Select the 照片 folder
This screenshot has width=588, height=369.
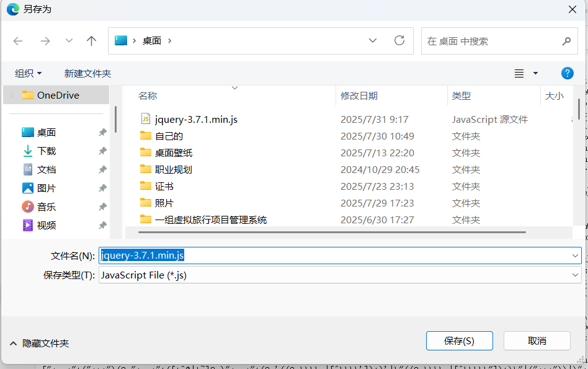pos(164,203)
